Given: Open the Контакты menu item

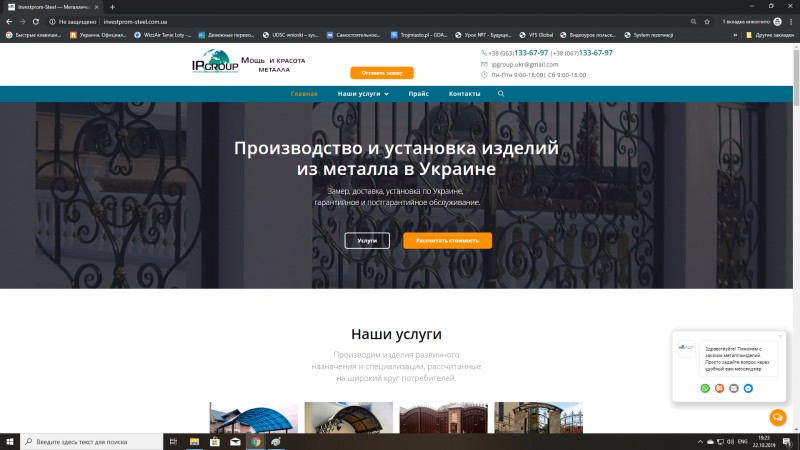Looking at the screenshot, I should click(x=464, y=94).
